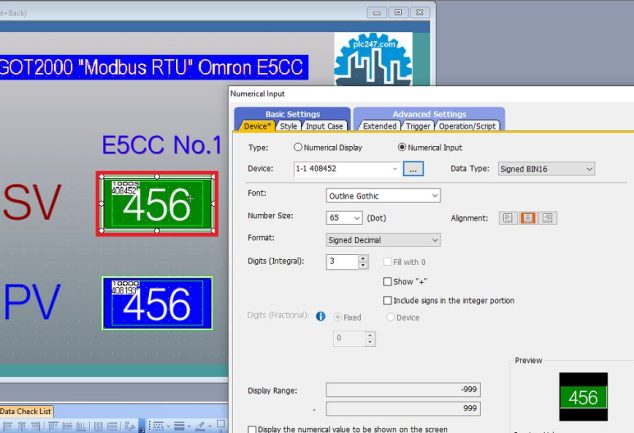Image resolution: width=634 pixels, height=433 pixels.
Task: Click the Preview image showing 456
Action: (583, 397)
